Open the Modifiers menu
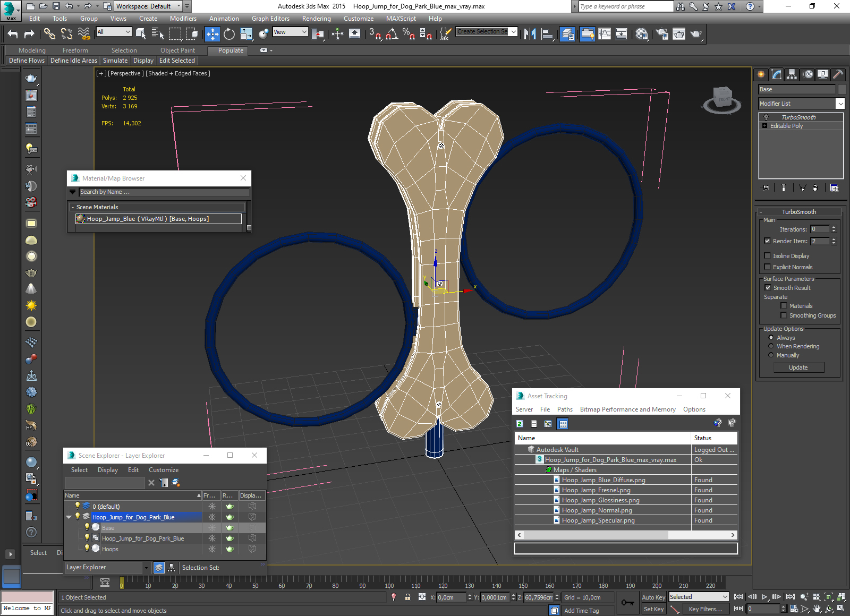 (183, 19)
